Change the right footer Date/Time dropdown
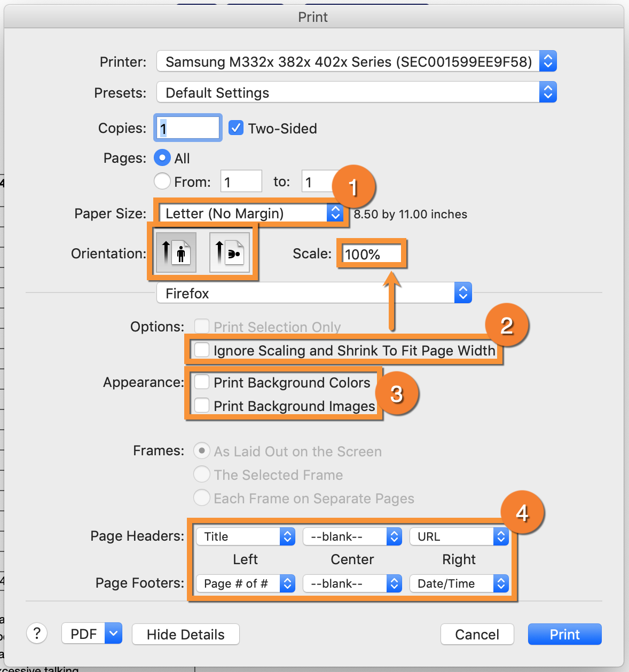This screenshot has width=629, height=672. 459,583
